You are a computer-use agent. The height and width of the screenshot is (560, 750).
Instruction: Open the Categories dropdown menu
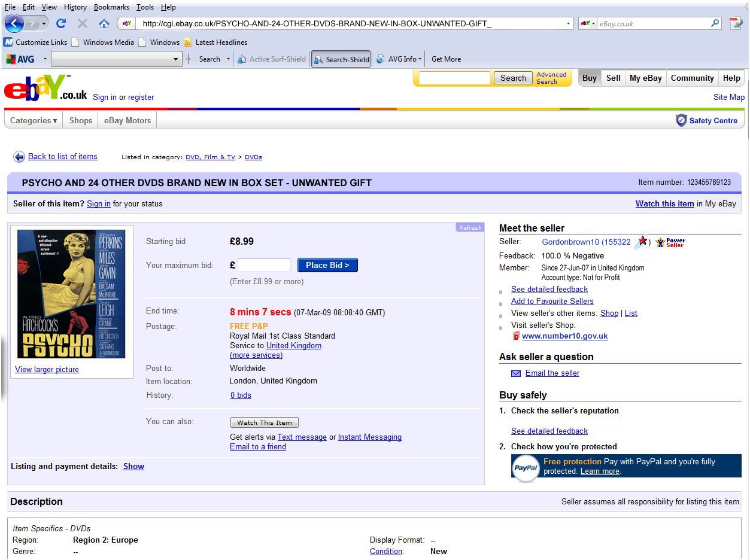click(x=34, y=120)
